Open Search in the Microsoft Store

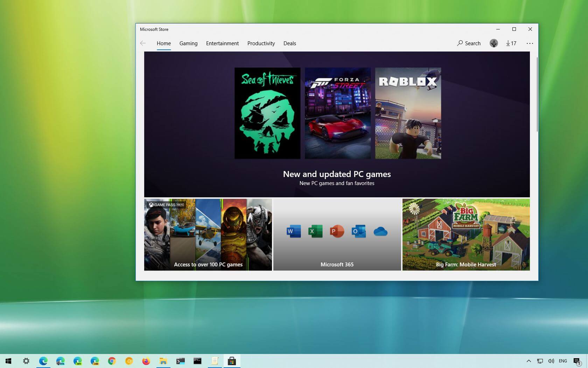coord(469,43)
